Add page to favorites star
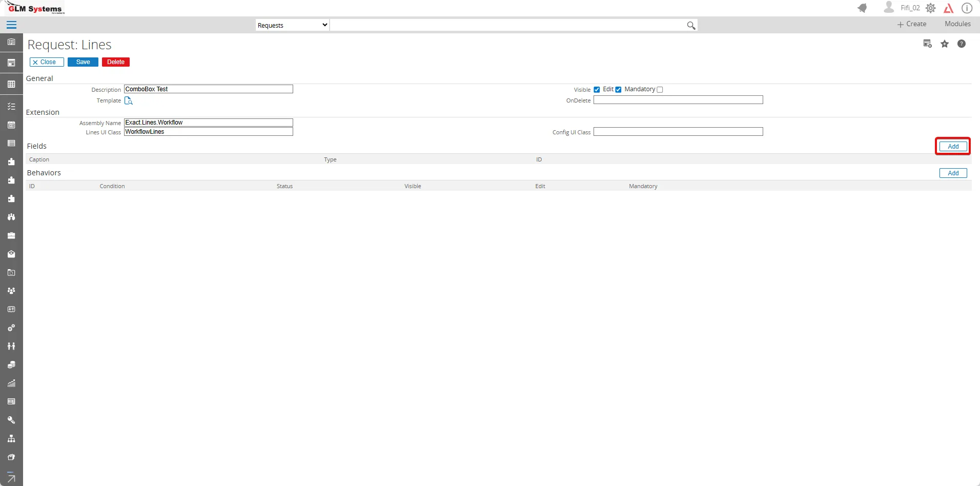The width and height of the screenshot is (980, 486). tap(945, 44)
